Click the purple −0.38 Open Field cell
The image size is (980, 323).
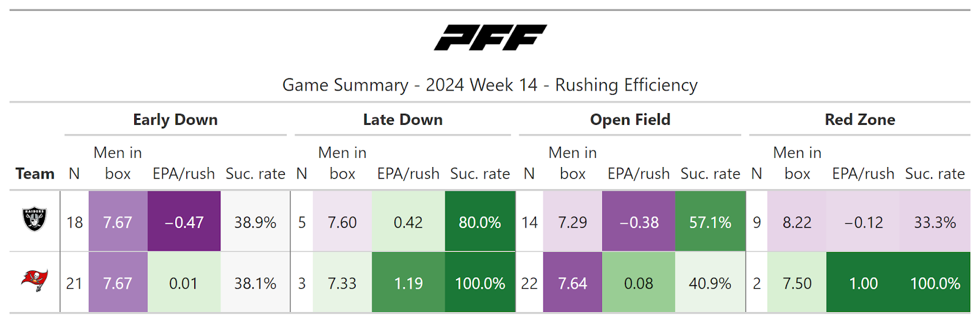pos(638,222)
